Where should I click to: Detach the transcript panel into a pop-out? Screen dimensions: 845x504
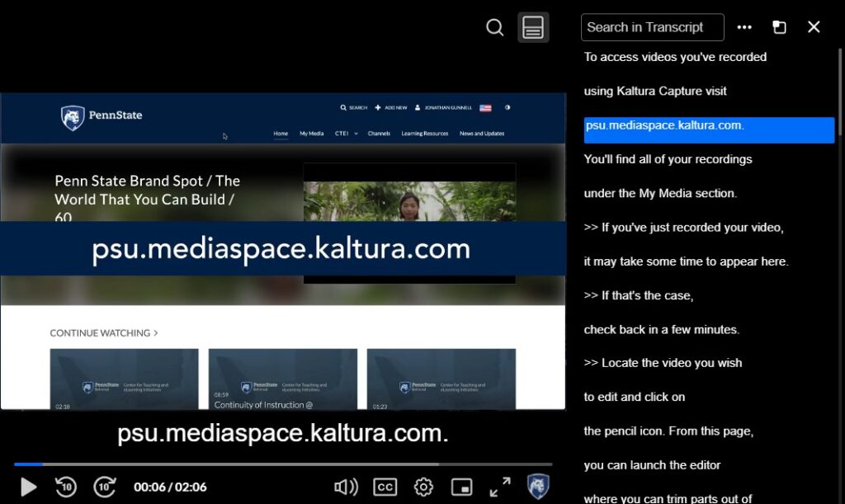click(779, 27)
